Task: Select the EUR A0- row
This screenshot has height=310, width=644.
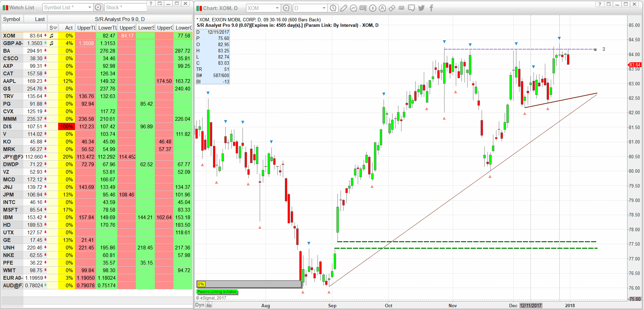Action: tap(97, 278)
